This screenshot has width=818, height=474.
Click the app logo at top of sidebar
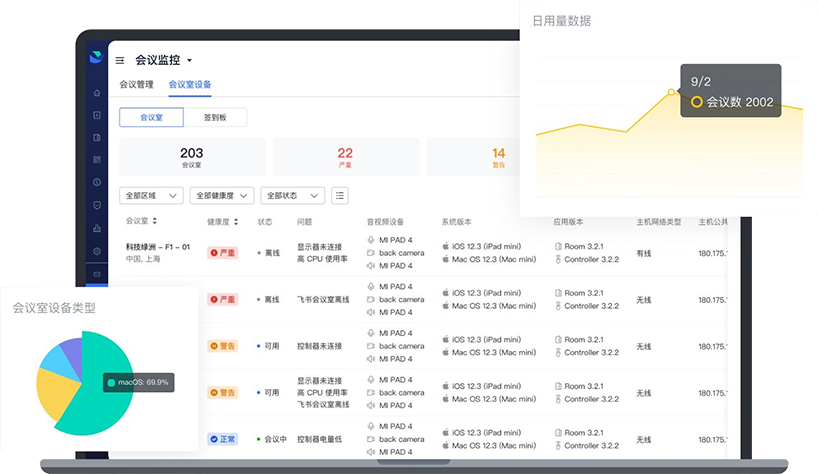pos(96,58)
